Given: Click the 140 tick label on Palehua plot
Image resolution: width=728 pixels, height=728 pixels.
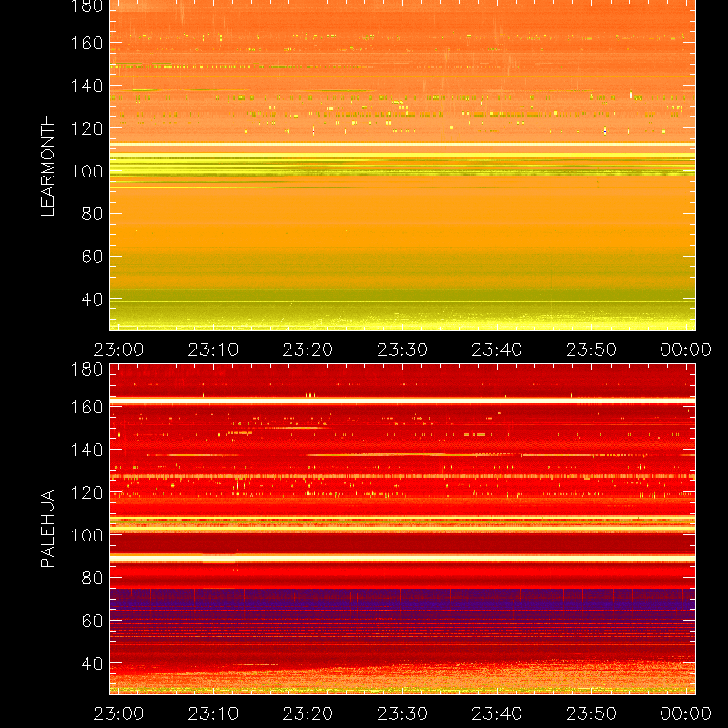Looking at the screenshot, I should 86,450.
